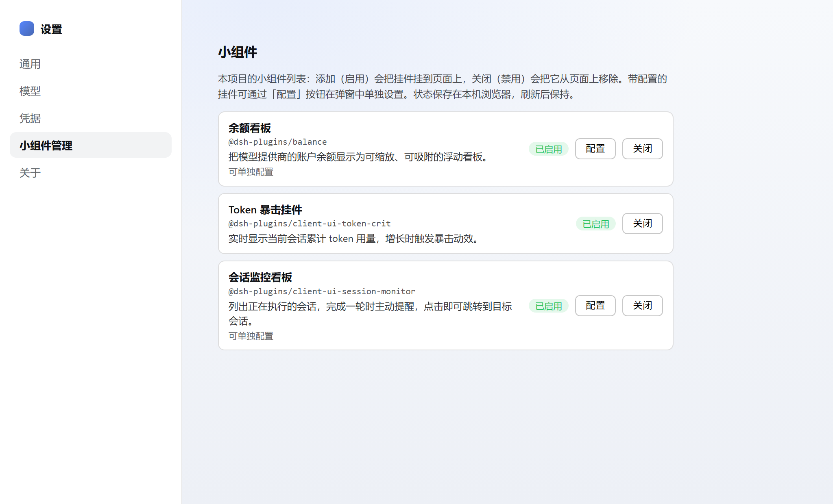The height and width of the screenshot is (504, 833).
Task: Open the 关于 page
Action: pos(91,172)
